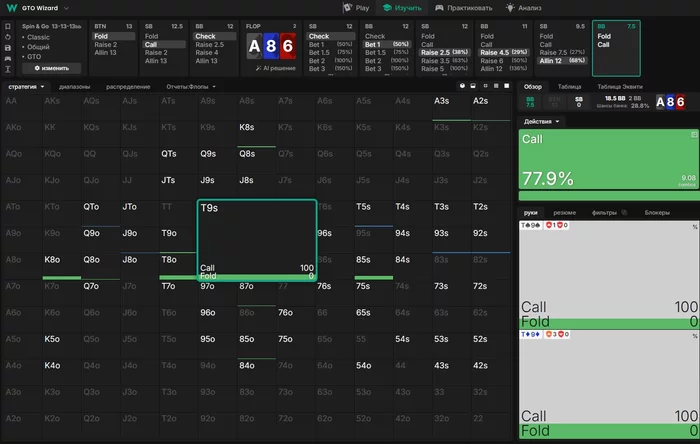Click the blue 8 card on flop panel
This screenshot has width=700, height=444.
[x=271, y=46]
